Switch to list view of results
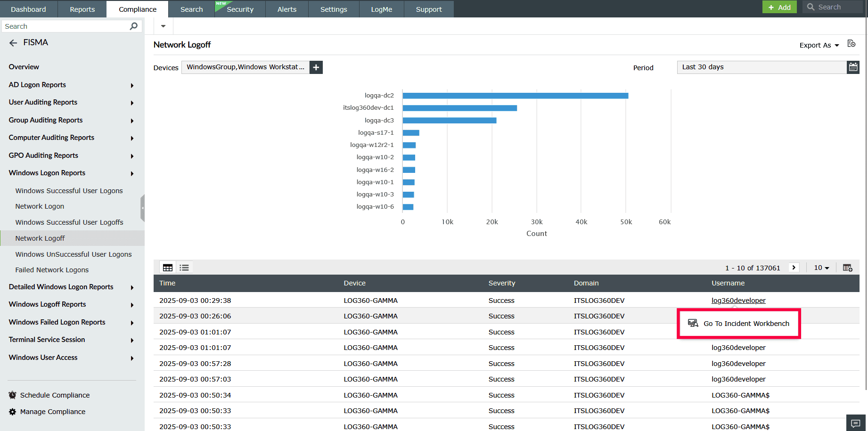868x431 pixels. tap(184, 268)
